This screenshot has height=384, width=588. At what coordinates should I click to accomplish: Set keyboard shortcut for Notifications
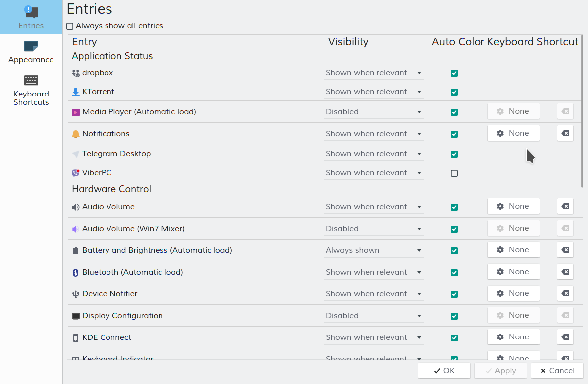[x=514, y=133]
